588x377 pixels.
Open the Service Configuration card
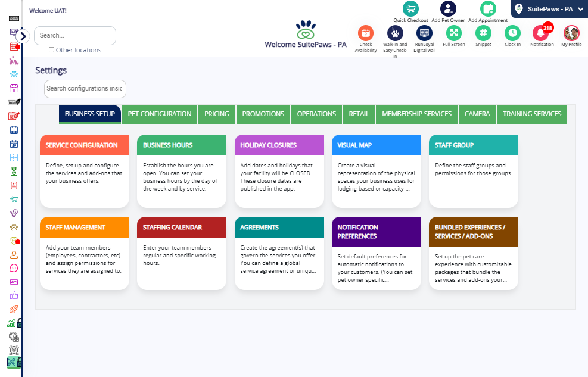85,171
